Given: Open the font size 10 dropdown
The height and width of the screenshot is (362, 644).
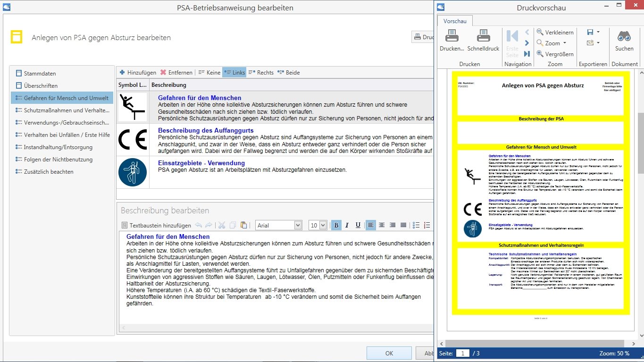Looking at the screenshot, I should (x=323, y=225).
